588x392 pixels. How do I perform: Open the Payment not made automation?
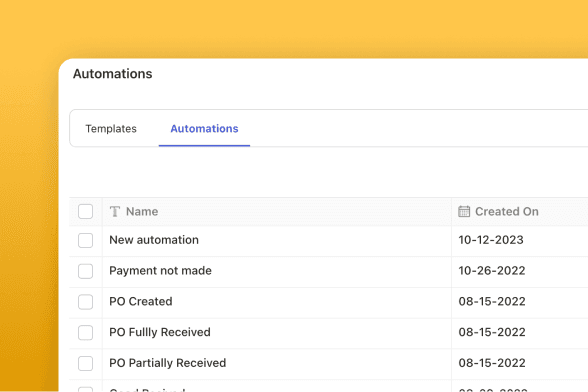(x=160, y=271)
